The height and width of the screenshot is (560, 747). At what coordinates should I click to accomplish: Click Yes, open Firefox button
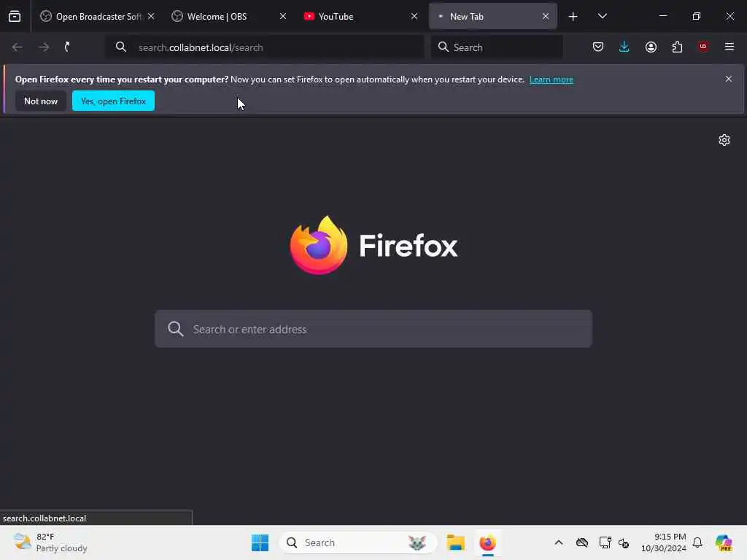click(x=113, y=101)
